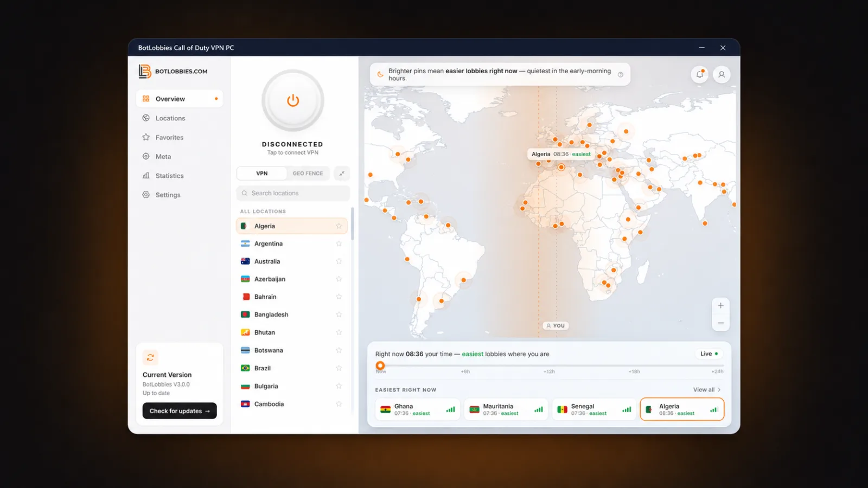
Task: Click the help icon in tip banner
Action: pos(621,74)
